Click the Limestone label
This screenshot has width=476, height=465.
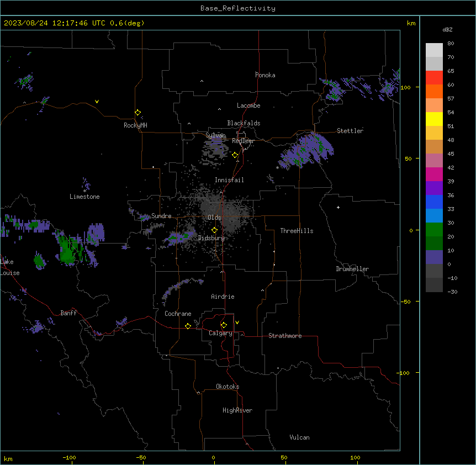tap(84, 197)
